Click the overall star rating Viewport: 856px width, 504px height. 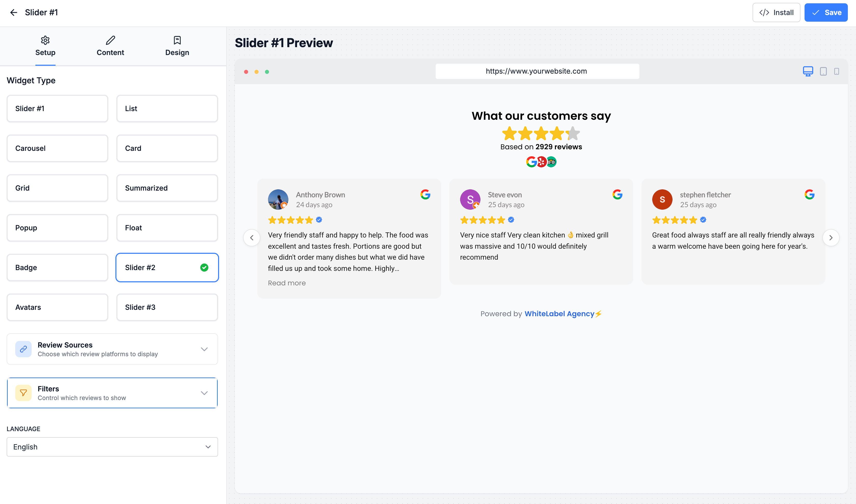click(x=541, y=134)
